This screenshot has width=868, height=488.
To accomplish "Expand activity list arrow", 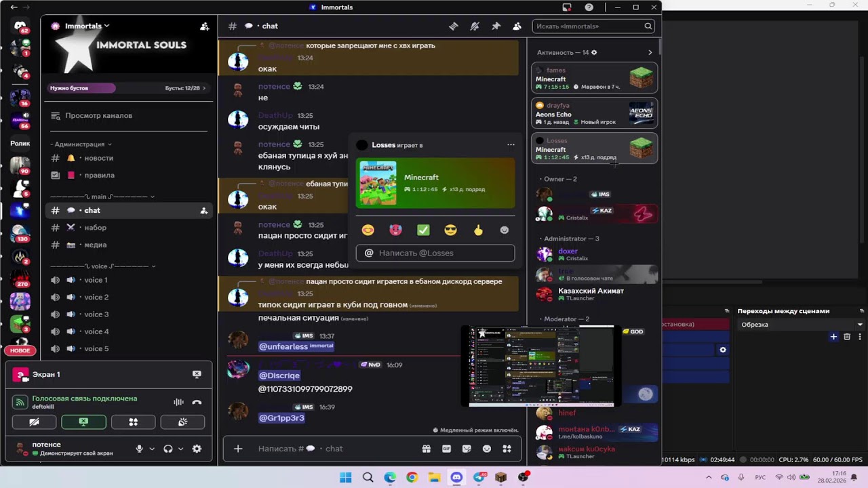I will click(650, 52).
